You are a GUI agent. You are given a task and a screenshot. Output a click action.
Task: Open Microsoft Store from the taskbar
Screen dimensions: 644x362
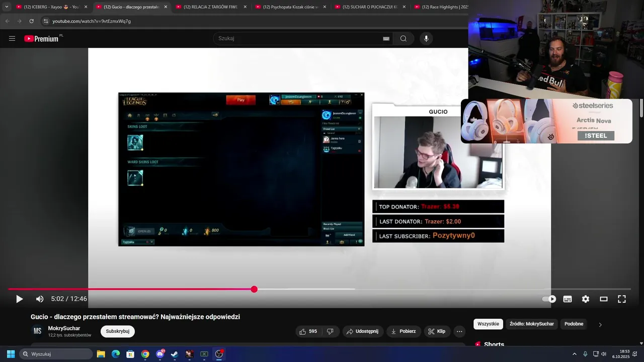[130, 354]
